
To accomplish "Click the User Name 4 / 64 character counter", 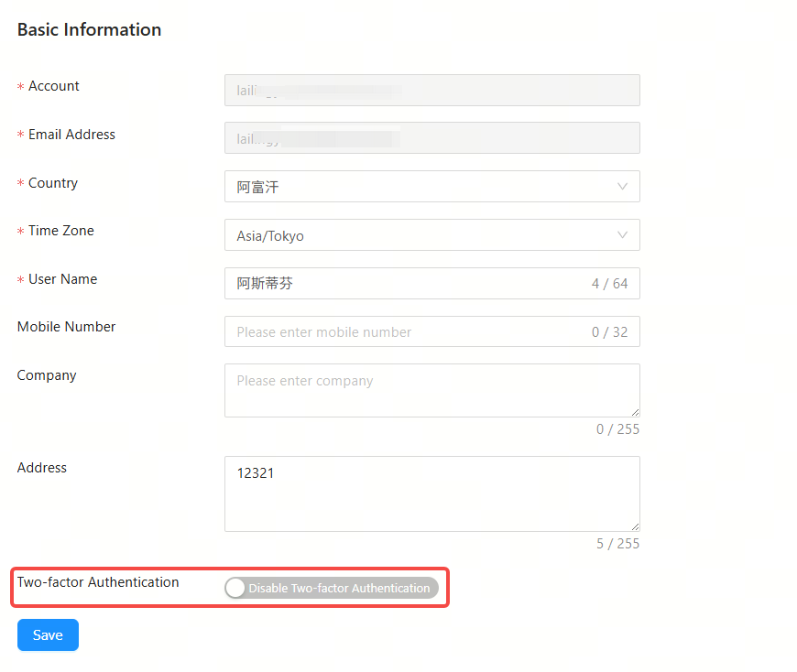I will point(609,284).
